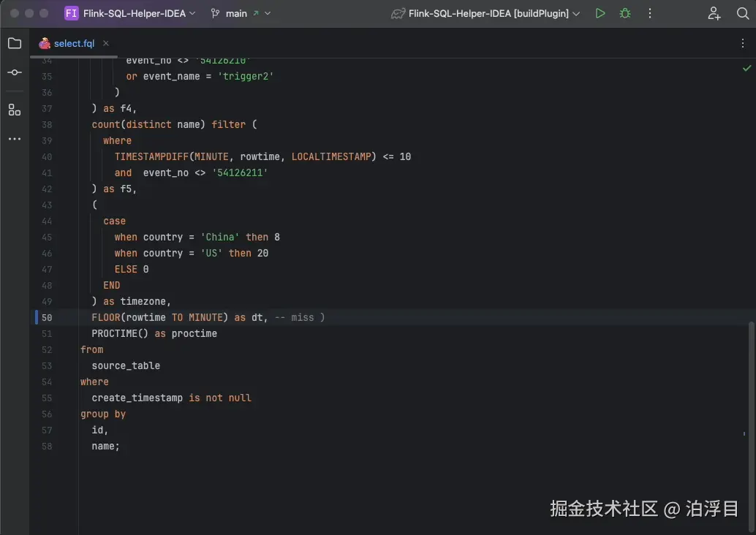Image resolution: width=756 pixels, height=535 pixels.
Task: Click 'group by' keyword
Action: point(103,414)
